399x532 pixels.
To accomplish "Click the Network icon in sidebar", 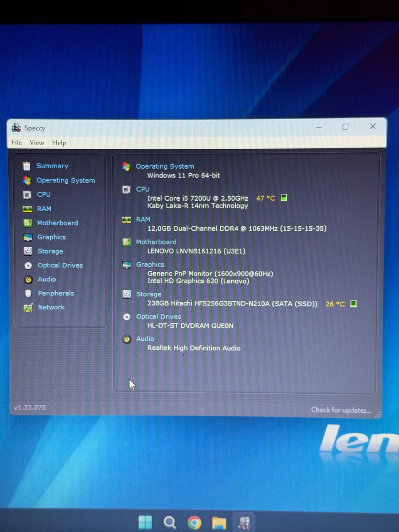I will click(28, 308).
